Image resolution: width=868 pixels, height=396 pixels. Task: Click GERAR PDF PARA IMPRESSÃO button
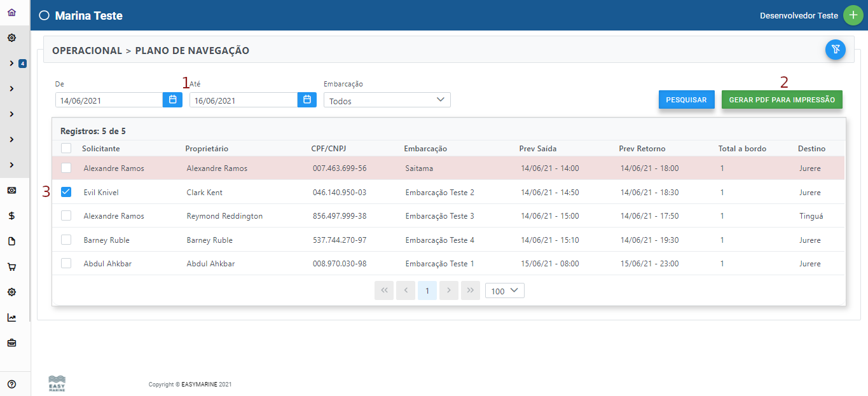pyautogui.click(x=782, y=100)
